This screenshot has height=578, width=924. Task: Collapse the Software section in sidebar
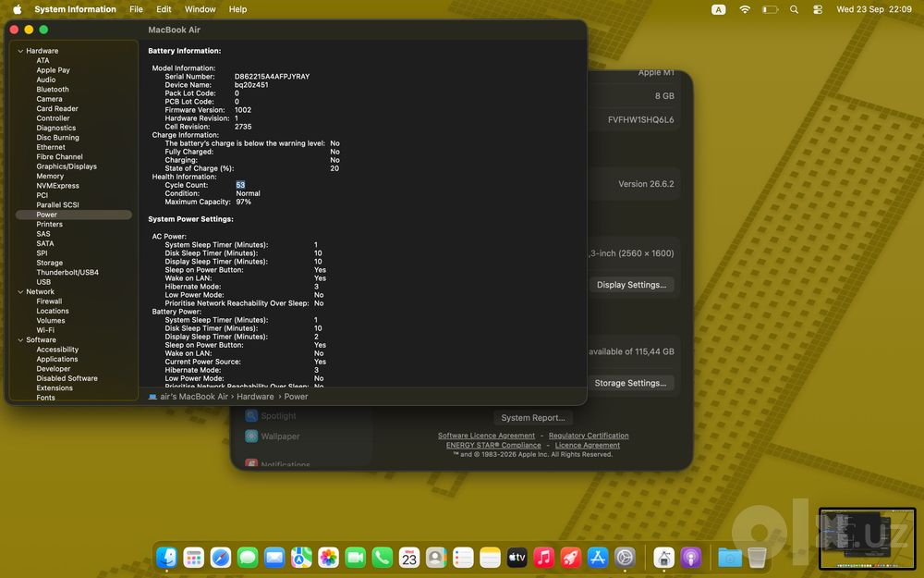[x=20, y=340]
